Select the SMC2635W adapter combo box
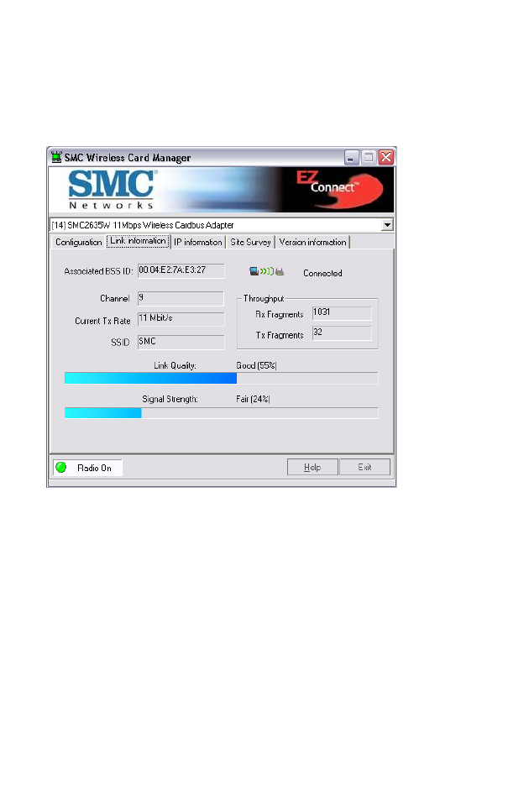529x812 pixels. (x=222, y=225)
